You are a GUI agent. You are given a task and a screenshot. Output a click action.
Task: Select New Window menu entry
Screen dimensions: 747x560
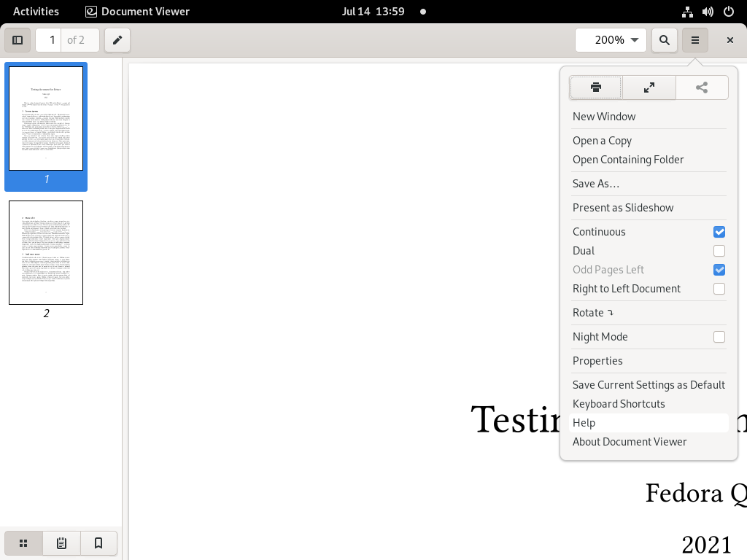tap(649, 117)
